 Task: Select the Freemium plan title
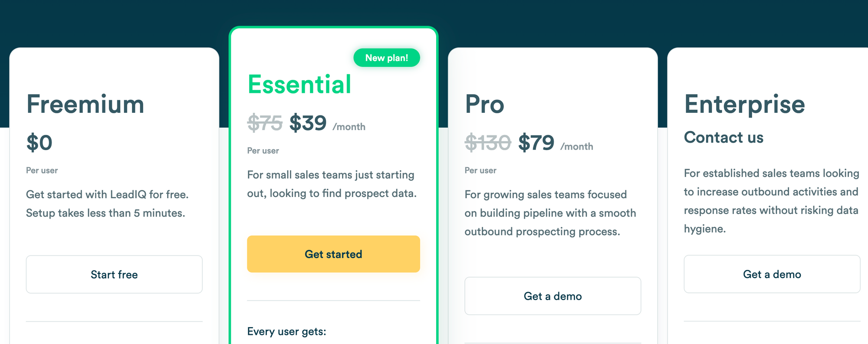click(x=85, y=104)
